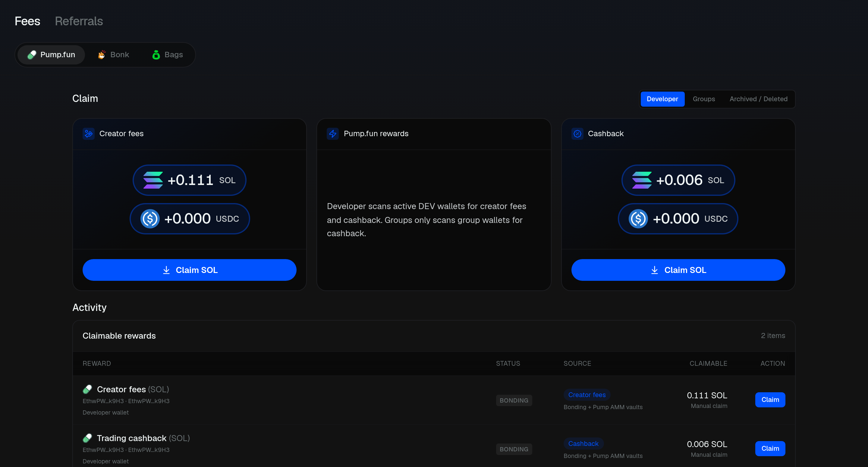Viewport: 868px width, 467px height.
Task: Click the BONDING status badge for Trading cashback
Action: (x=514, y=449)
